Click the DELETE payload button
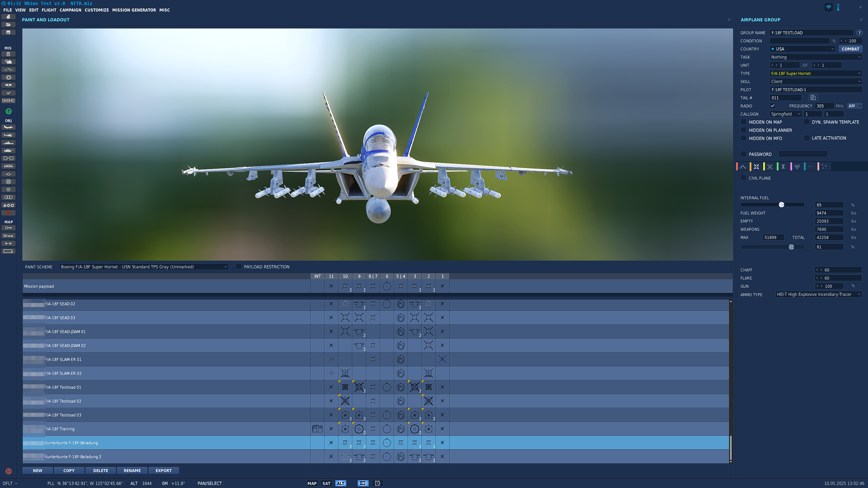 point(101,470)
